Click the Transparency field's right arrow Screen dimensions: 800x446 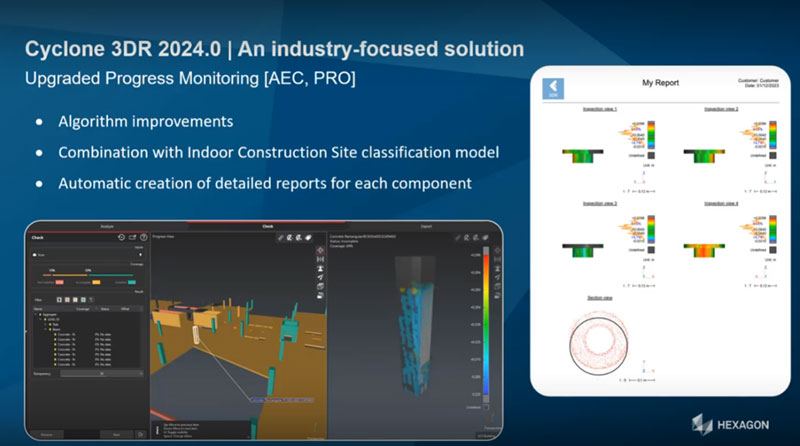(141, 374)
